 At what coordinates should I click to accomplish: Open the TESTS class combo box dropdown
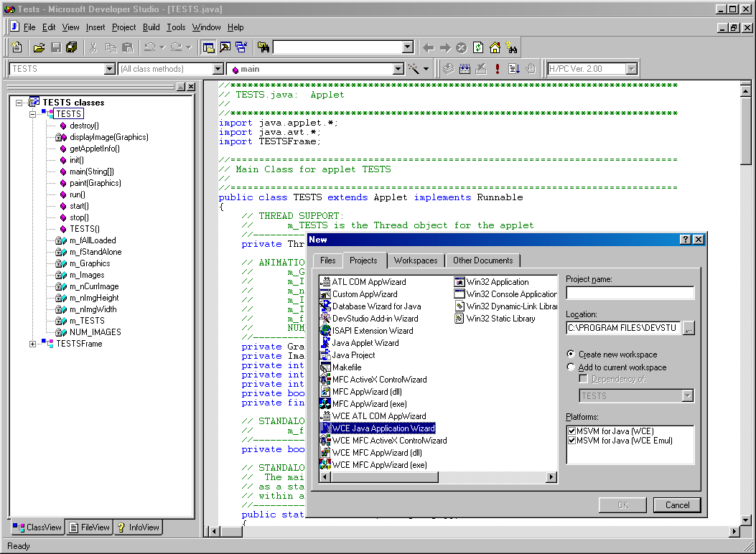point(109,69)
